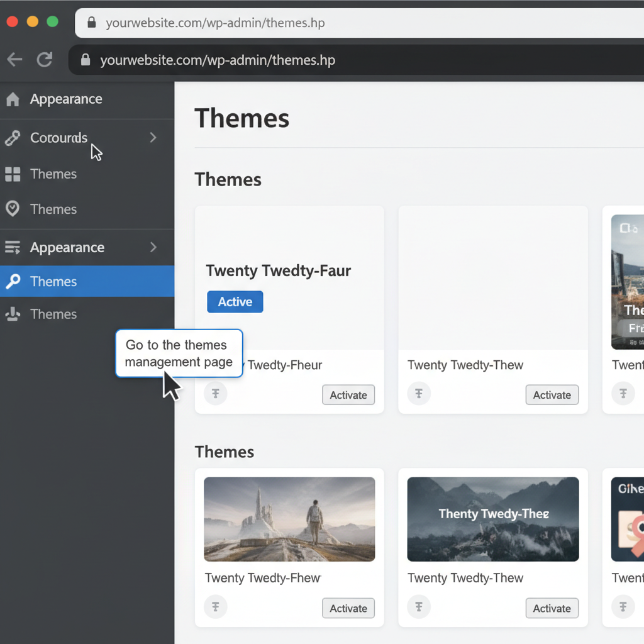This screenshot has width=644, height=644.
Task: Click the list icon beside the lower Appearance item
Action: tap(13, 247)
